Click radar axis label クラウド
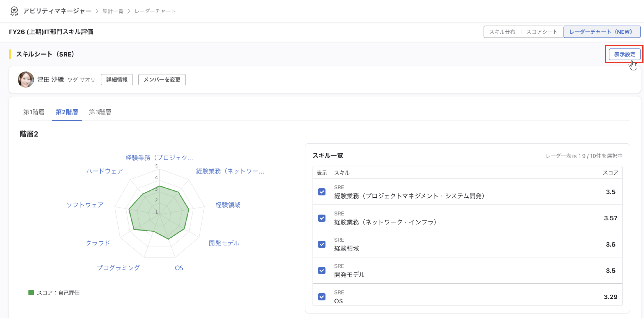This screenshot has width=644, height=330. [98, 243]
